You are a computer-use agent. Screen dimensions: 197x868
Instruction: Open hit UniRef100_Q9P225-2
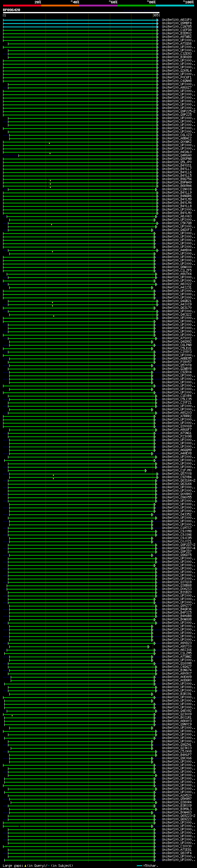179,111
